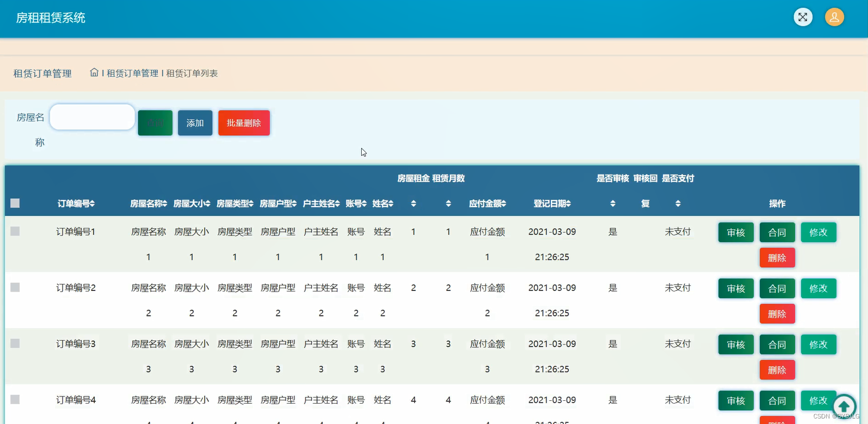Open 合同 for 订单编号1
This screenshot has height=424, width=868.
tap(777, 232)
